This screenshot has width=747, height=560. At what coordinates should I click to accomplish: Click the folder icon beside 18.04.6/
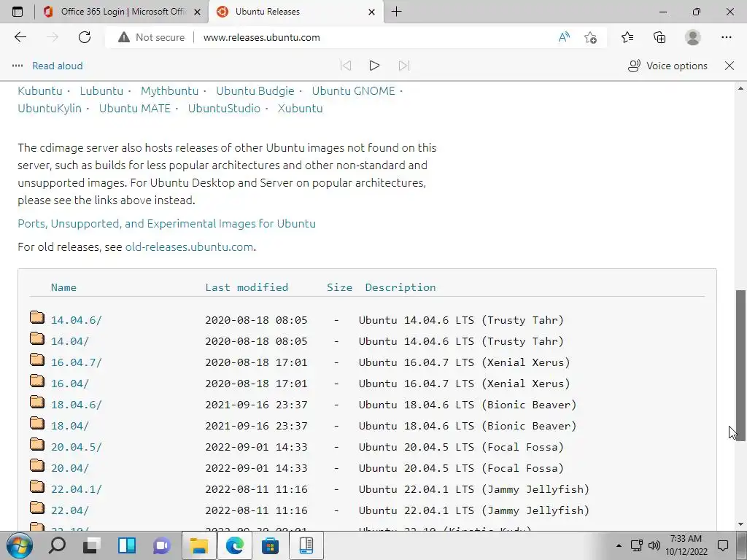point(37,402)
